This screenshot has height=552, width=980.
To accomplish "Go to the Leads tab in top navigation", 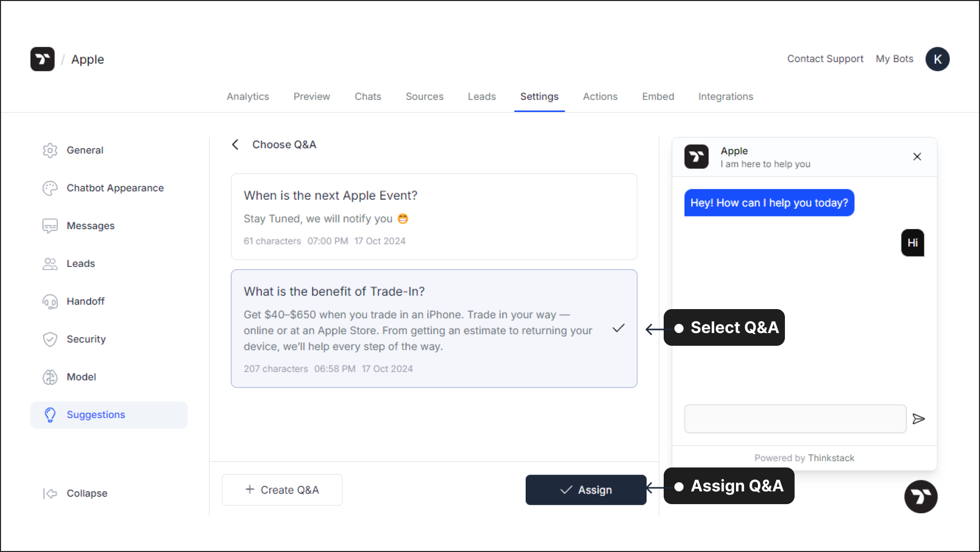I will tap(482, 97).
